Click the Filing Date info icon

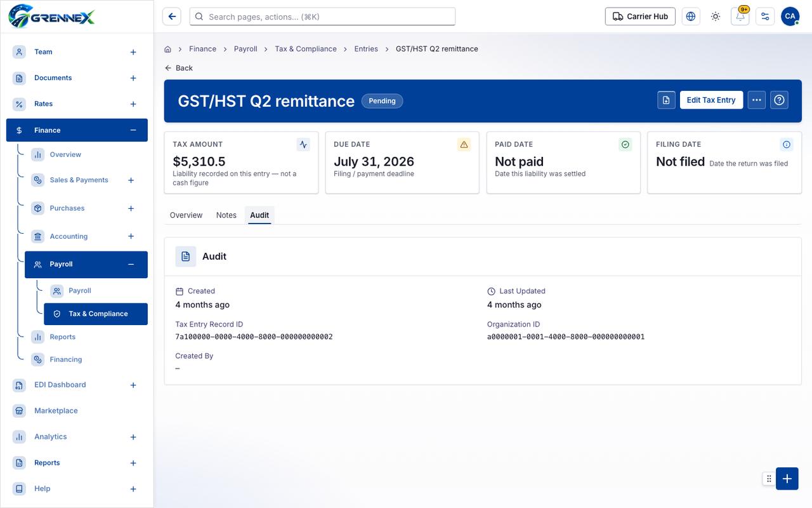coord(787,145)
